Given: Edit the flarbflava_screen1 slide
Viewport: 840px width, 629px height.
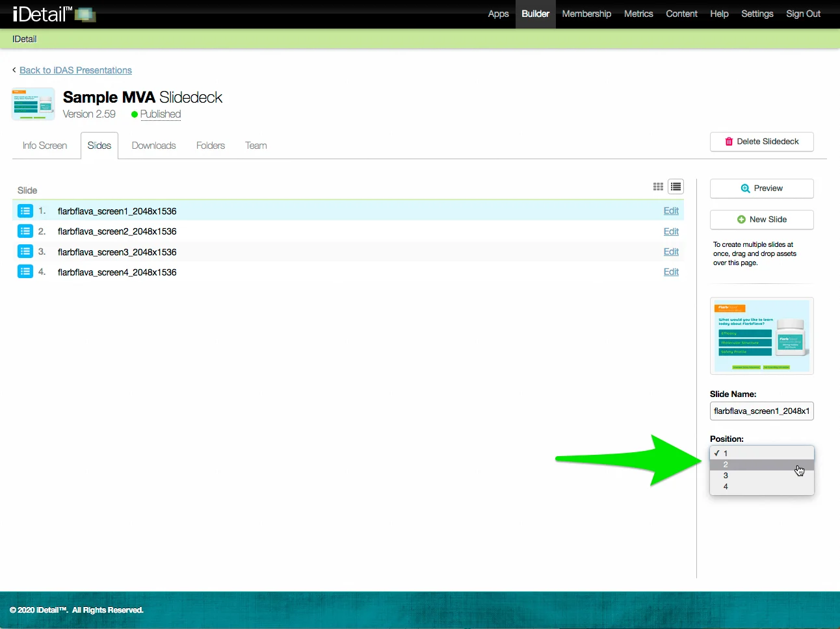Looking at the screenshot, I should click(x=671, y=211).
